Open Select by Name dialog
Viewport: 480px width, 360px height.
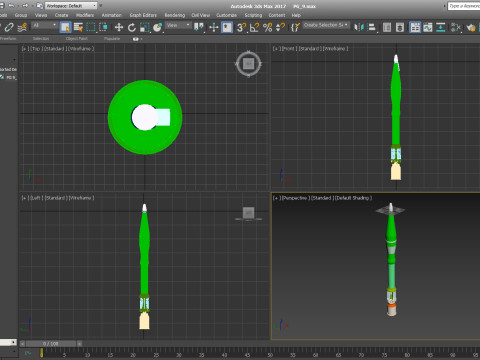pos(78,27)
